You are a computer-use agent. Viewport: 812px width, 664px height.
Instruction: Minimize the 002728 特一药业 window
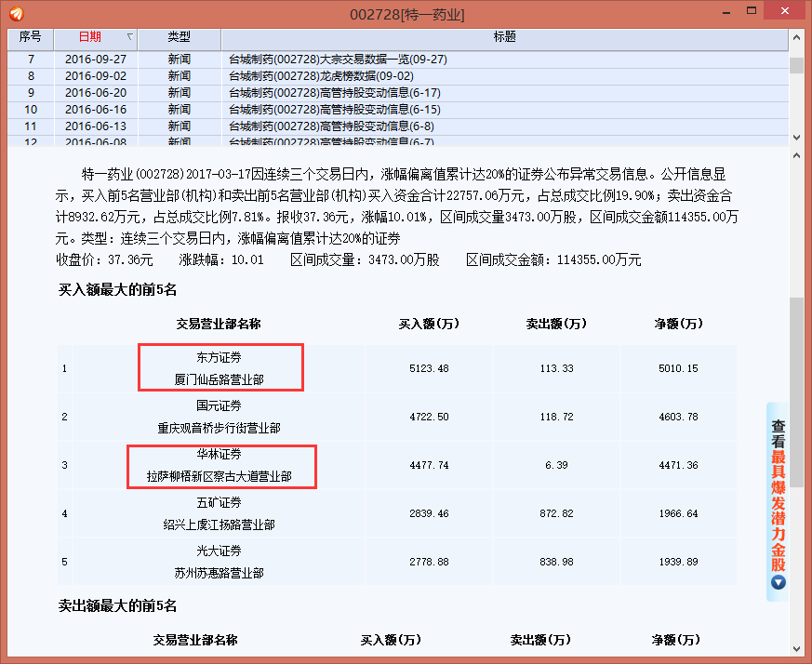pos(726,11)
